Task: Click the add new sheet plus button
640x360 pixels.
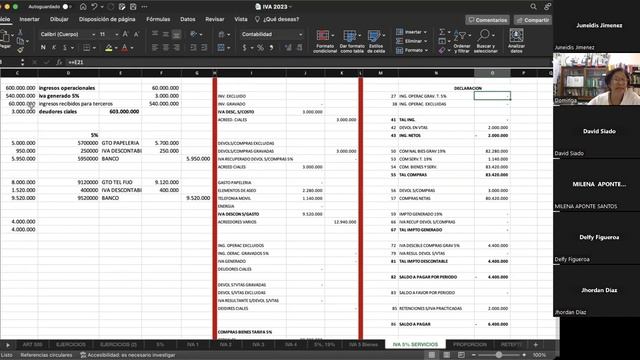Action: 536,344
